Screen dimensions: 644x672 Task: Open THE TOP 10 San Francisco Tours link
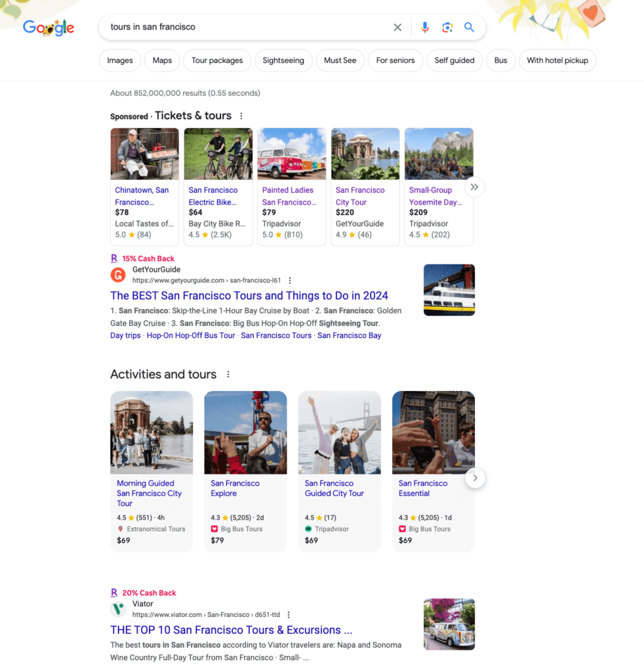pyautogui.click(x=231, y=630)
